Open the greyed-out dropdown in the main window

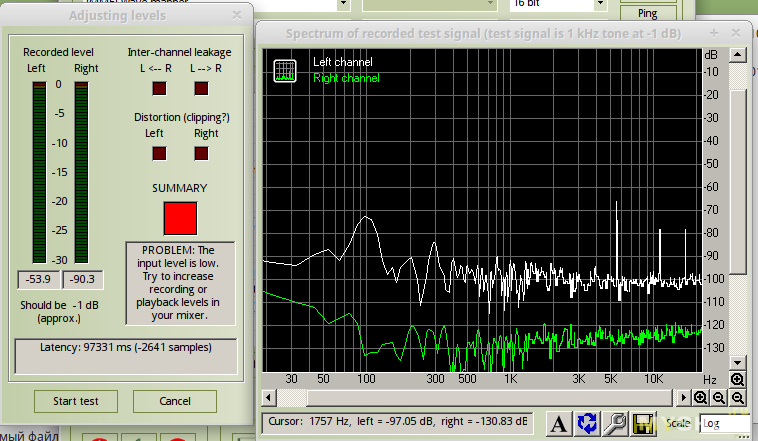[x=429, y=4]
